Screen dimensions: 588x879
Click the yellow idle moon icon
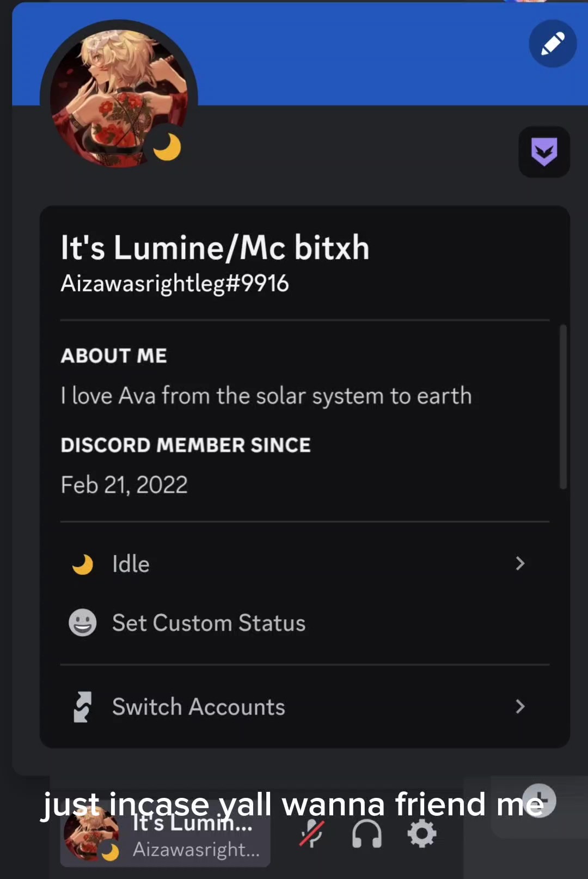[82, 564]
